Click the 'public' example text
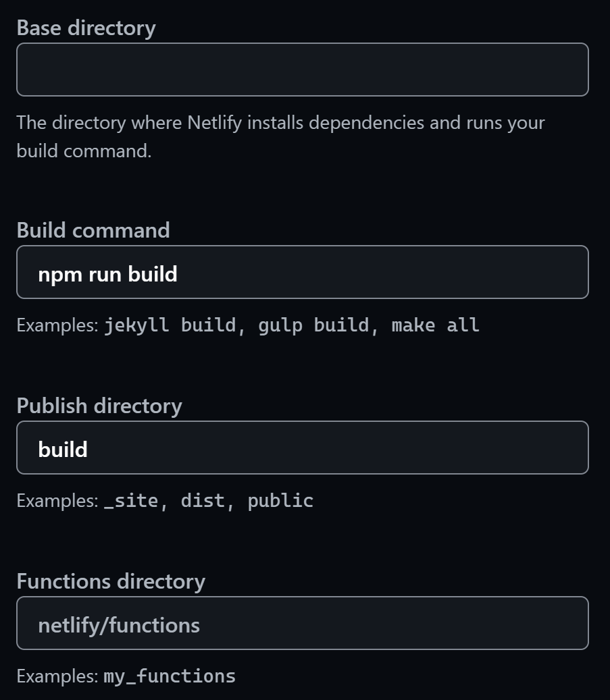The image size is (610, 700). [280, 500]
